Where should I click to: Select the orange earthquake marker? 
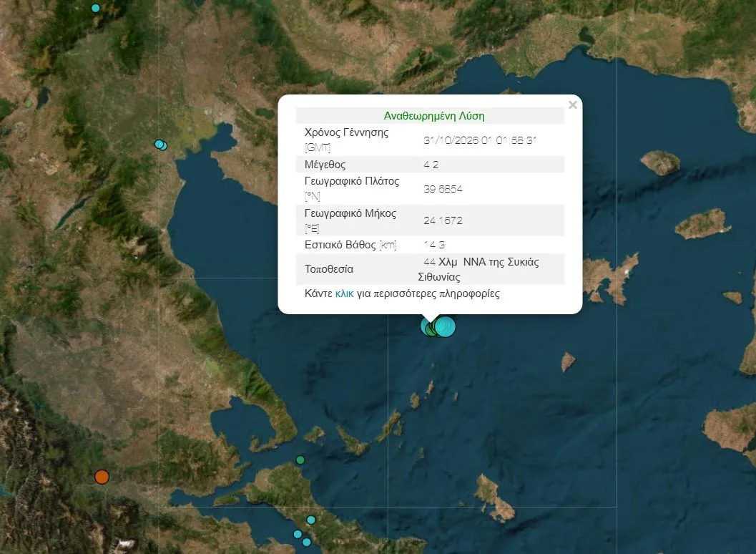pos(102,477)
